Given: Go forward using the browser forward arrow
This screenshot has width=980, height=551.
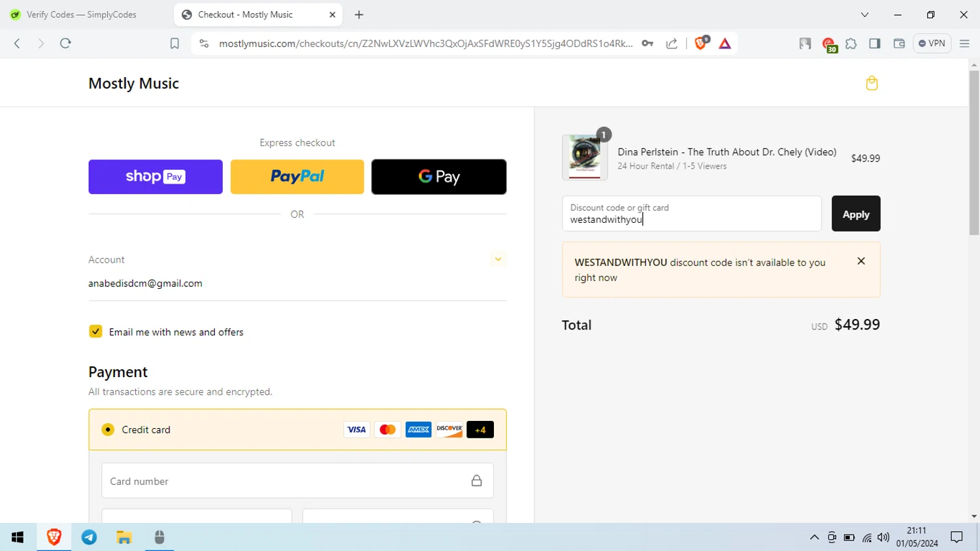Looking at the screenshot, I should pyautogui.click(x=41, y=43).
